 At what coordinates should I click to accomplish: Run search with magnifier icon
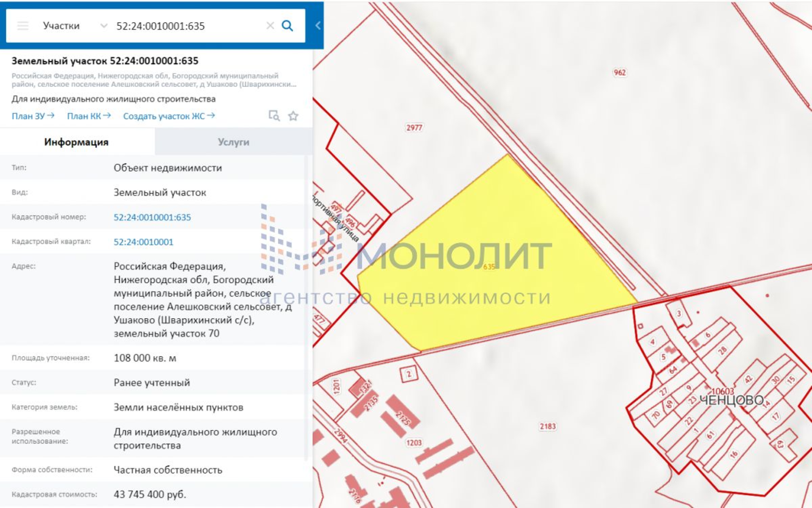pyautogui.click(x=287, y=26)
